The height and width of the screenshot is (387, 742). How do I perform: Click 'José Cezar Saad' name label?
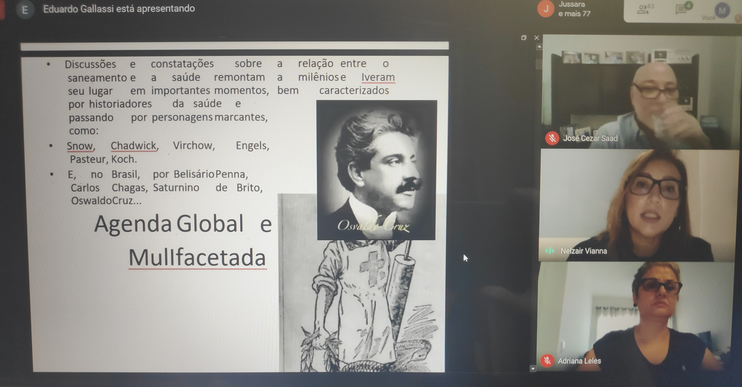point(590,138)
